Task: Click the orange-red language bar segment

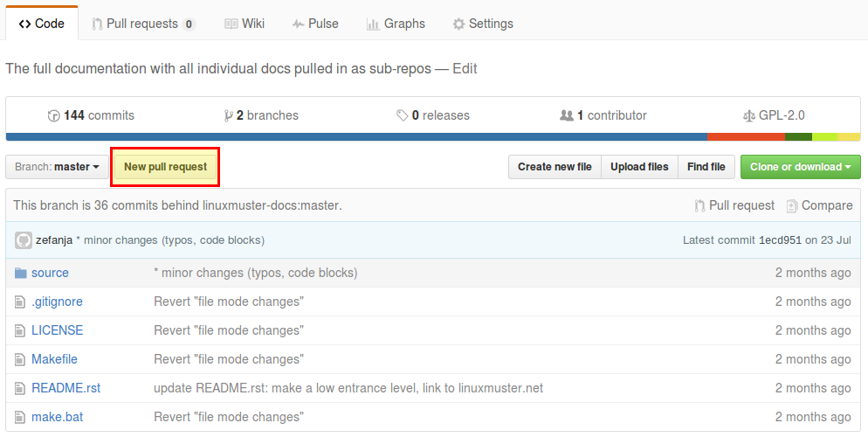Action: click(746, 137)
